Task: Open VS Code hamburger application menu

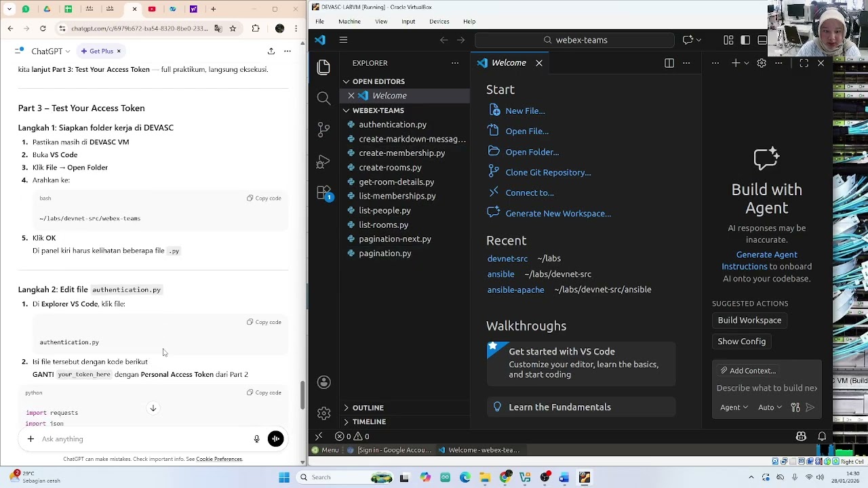Action: [343, 40]
